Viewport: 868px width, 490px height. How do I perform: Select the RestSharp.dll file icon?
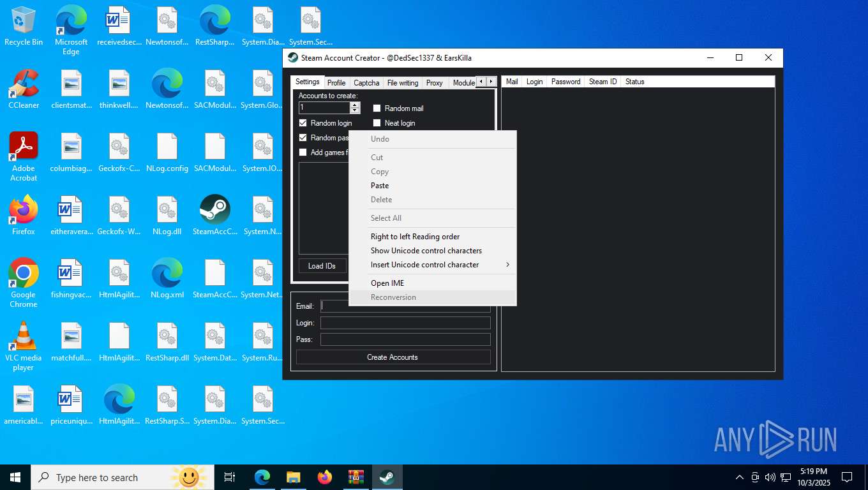click(167, 342)
